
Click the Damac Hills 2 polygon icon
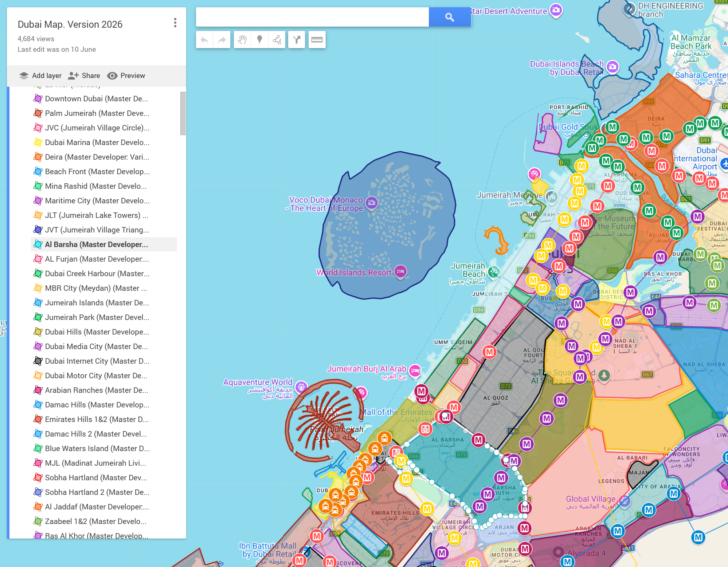coord(38,434)
